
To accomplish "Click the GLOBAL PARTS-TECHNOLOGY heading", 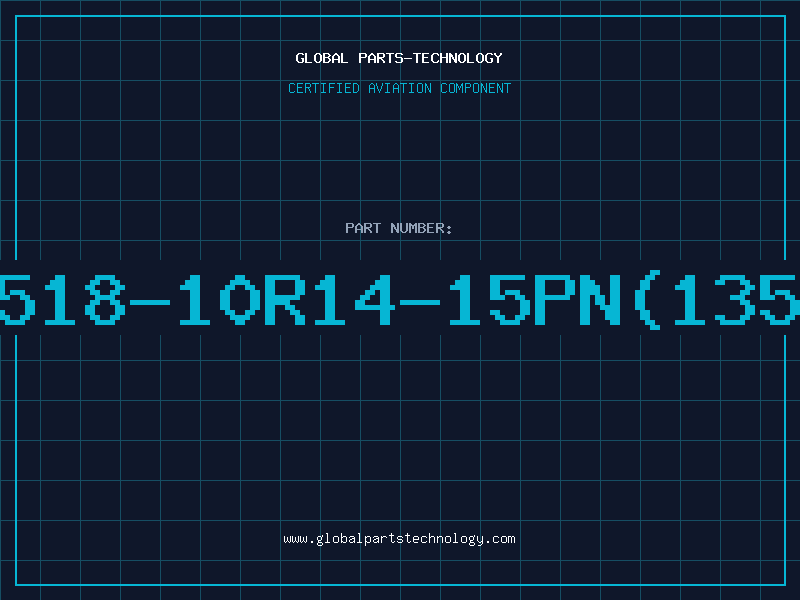I will click(399, 58).
